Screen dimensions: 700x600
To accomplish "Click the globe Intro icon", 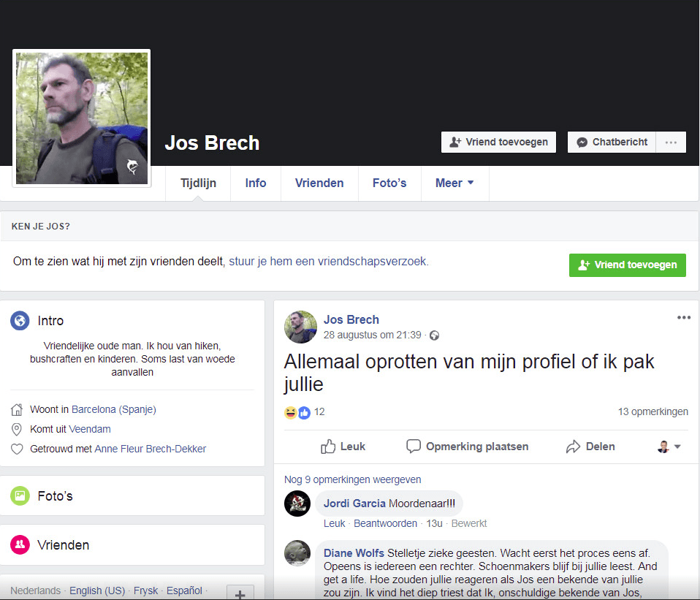I will (20, 321).
